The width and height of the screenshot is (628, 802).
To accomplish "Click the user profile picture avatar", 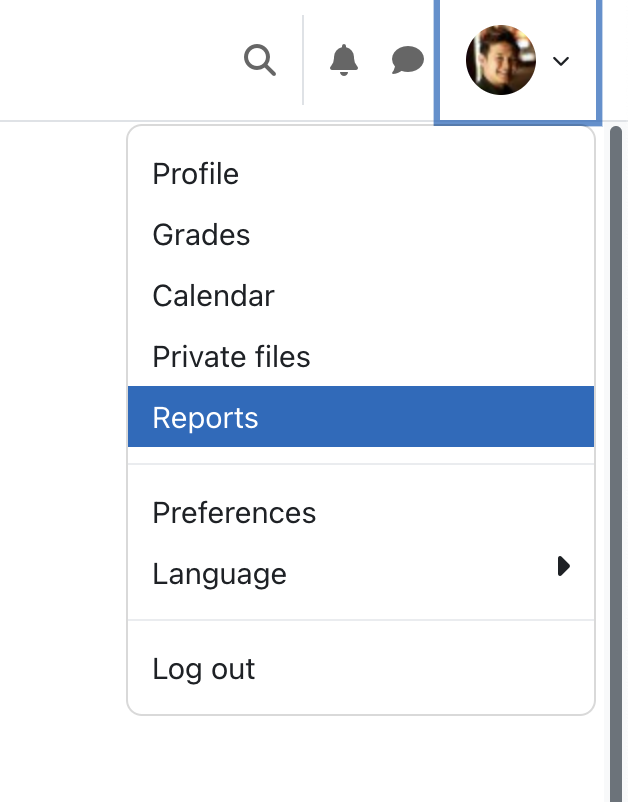I will tap(501, 60).
